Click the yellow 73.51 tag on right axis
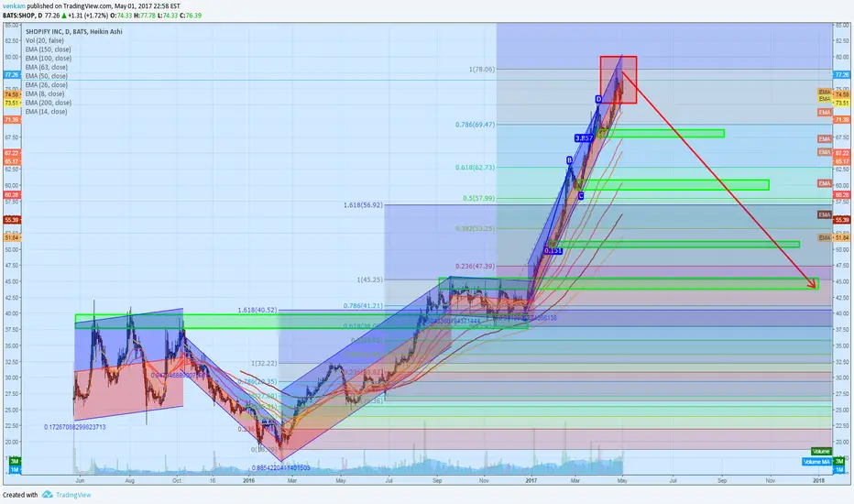 coord(841,103)
